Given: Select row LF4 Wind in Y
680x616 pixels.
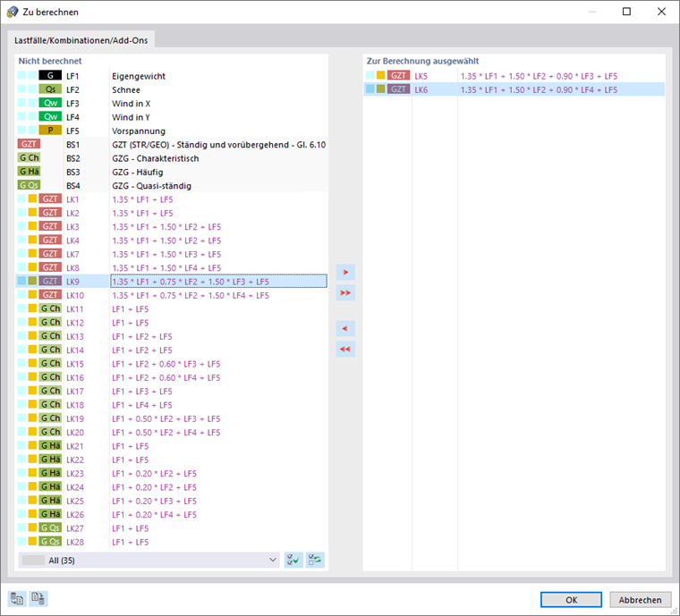Looking at the screenshot, I should tap(172, 117).
